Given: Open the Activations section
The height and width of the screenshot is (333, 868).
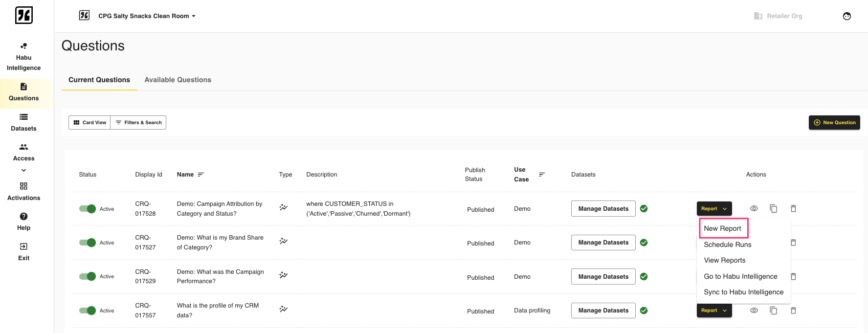Looking at the screenshot, I should tap(23, 191).
